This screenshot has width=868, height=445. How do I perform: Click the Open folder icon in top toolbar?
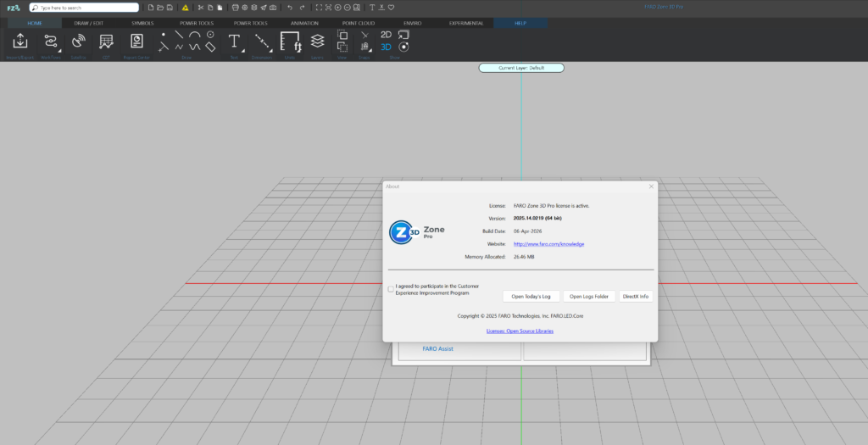(160, 8)
